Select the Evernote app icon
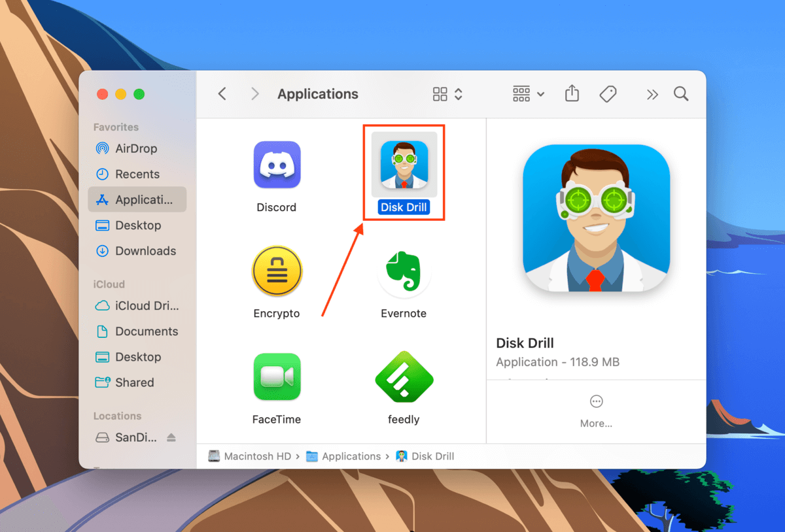Screen dimensions: 785x532 click(x=404, y=271)
